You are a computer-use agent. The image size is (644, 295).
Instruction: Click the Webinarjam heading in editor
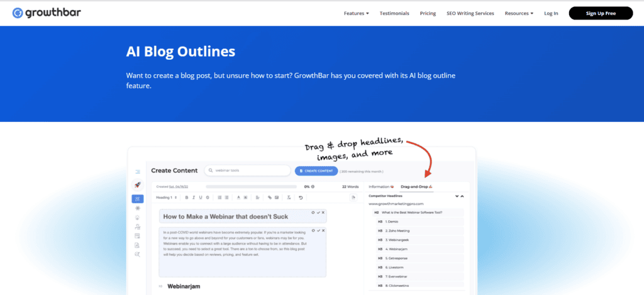click(184, 286)
